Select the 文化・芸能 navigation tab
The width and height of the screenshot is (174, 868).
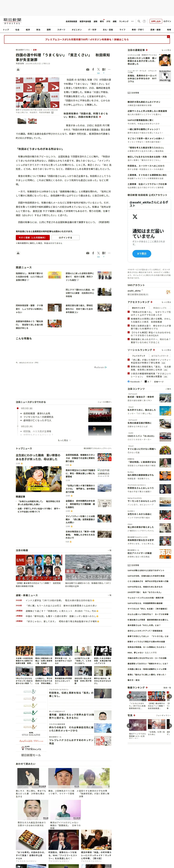[108, 30]
